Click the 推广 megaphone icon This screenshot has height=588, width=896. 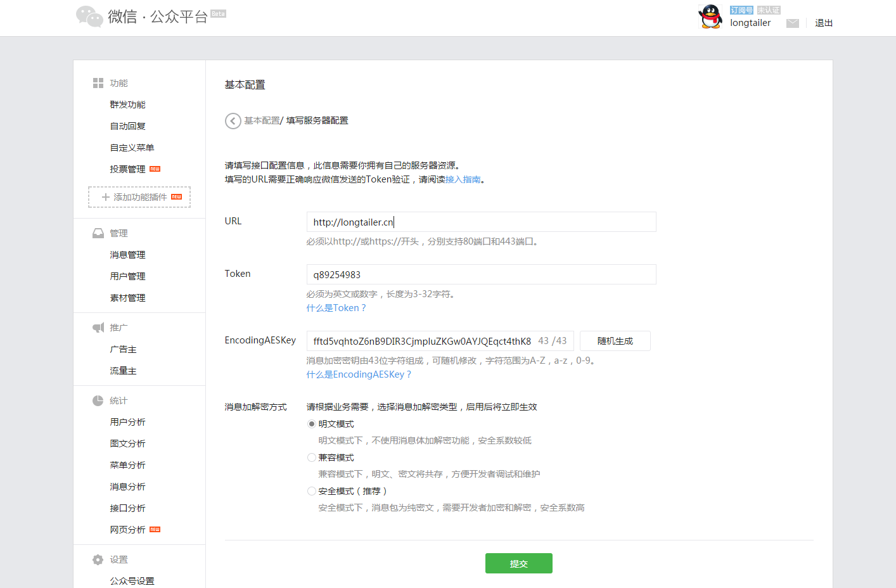pos(98,327)
